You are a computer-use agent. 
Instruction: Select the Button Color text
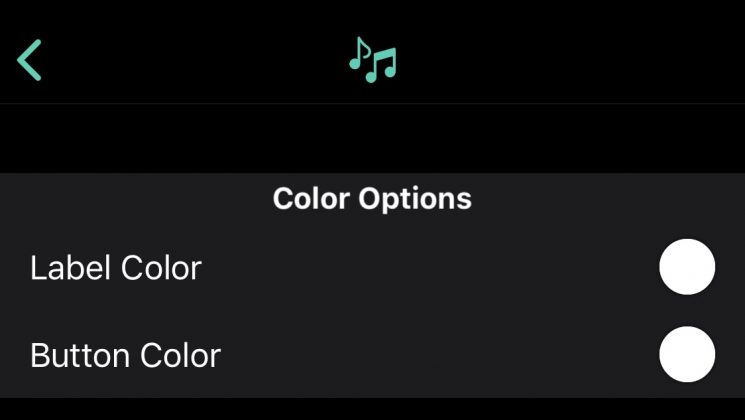(125, 355)
